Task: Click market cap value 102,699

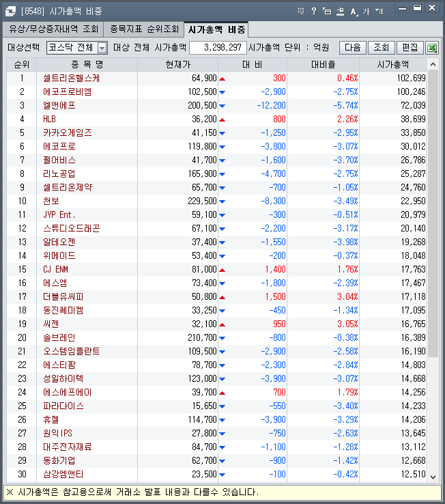Action: point(412,78)
